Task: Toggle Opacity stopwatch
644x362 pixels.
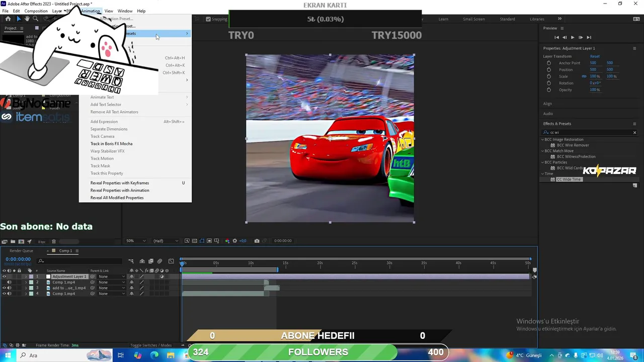Action: pyautogui.click(x=549, y=90)
